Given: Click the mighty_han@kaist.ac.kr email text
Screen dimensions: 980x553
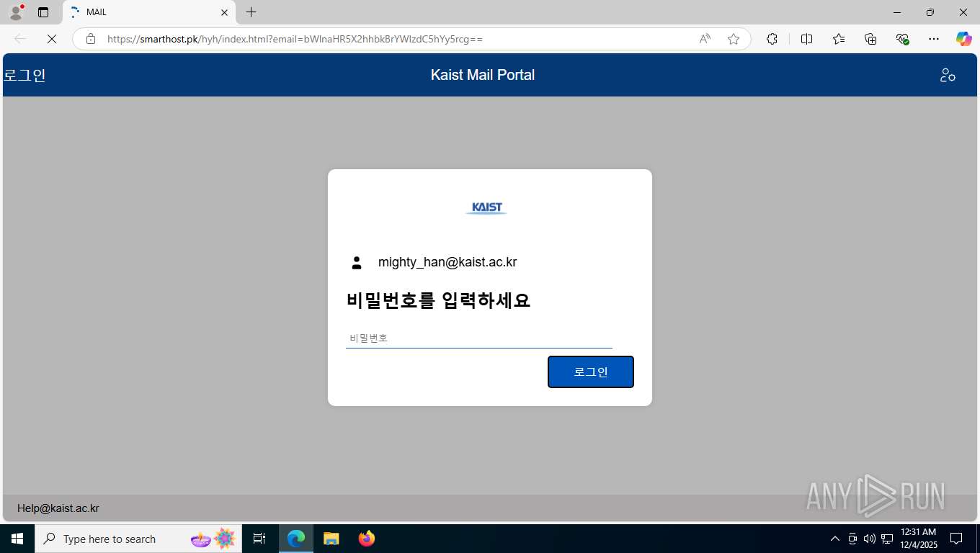Looking at the screenshot, I should (447, 262).
